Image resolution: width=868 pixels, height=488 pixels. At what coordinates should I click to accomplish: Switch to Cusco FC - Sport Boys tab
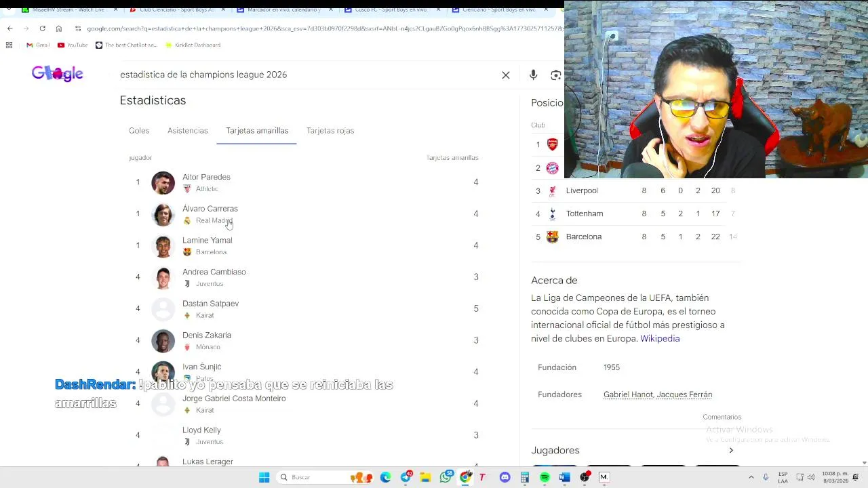[x=392, y=10]
